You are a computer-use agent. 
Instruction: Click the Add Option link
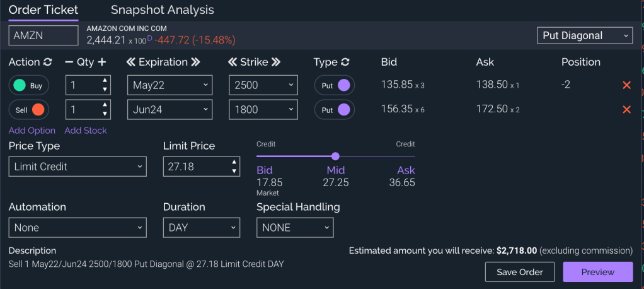32,131
